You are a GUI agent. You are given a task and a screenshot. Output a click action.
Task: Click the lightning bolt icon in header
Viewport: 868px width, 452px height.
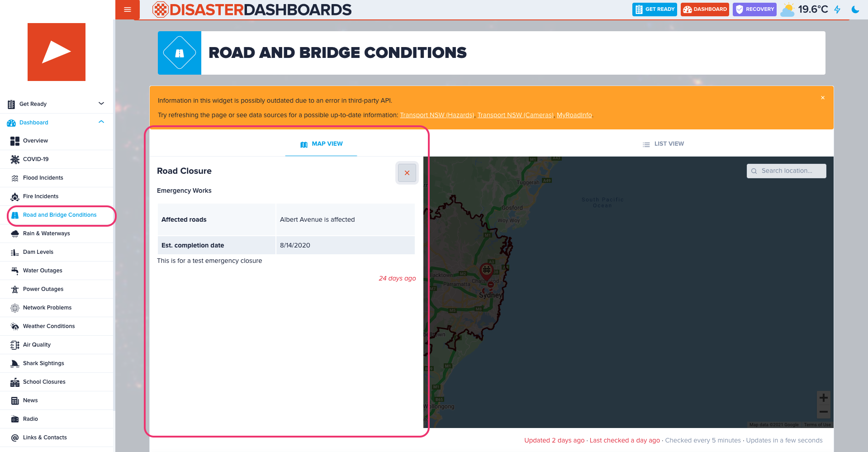tap(837, 10)
